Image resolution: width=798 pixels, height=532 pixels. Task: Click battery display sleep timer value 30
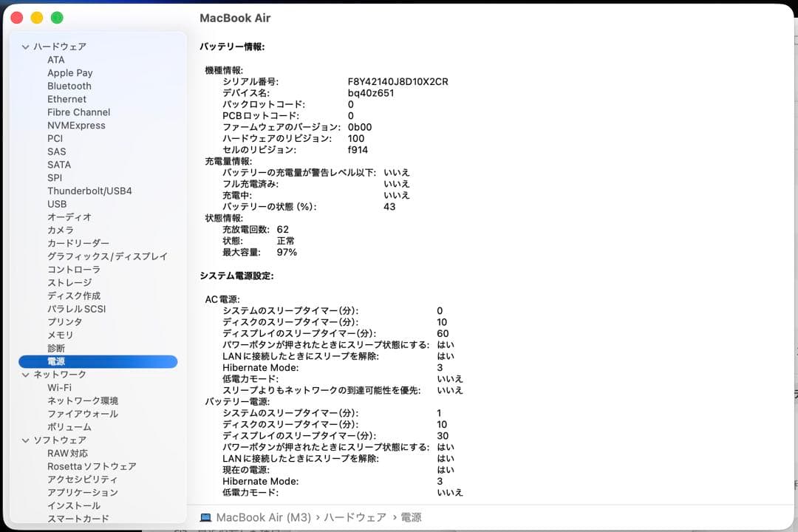click(x=443, y=436)
